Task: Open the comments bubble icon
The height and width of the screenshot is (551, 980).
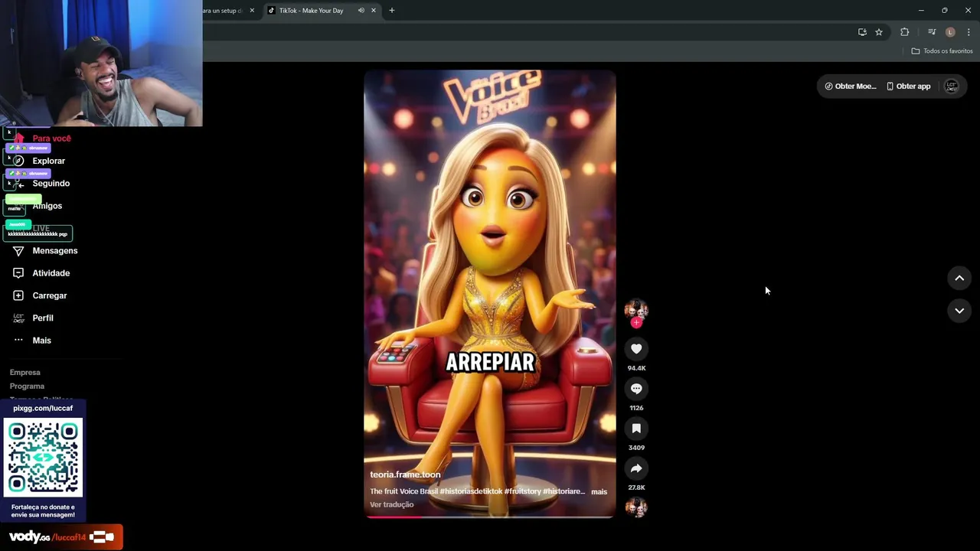Action: click(636, 389)
